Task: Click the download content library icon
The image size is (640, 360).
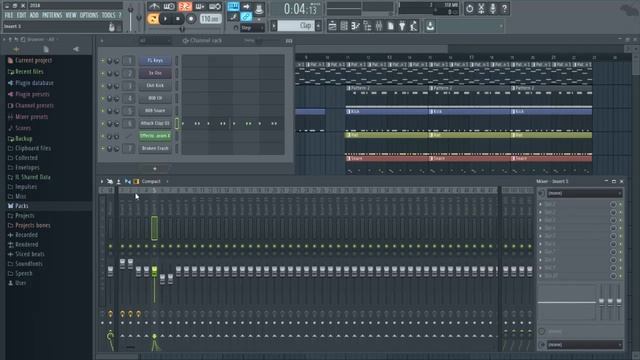Action: coord(430,26)
